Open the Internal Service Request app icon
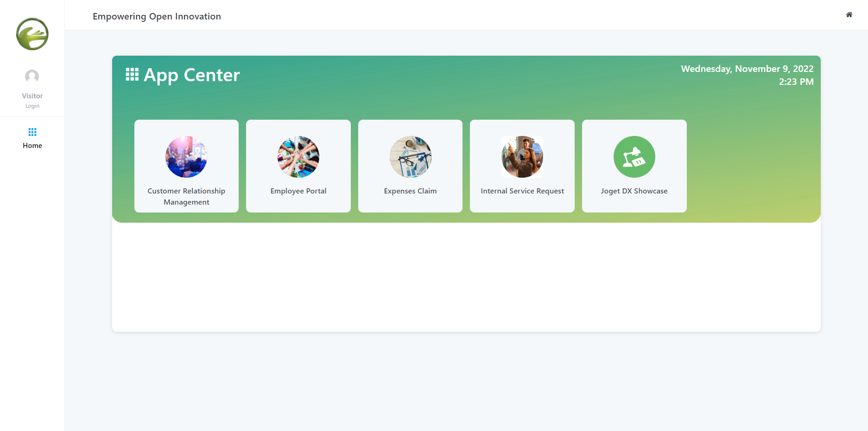 tap(522, 157)
